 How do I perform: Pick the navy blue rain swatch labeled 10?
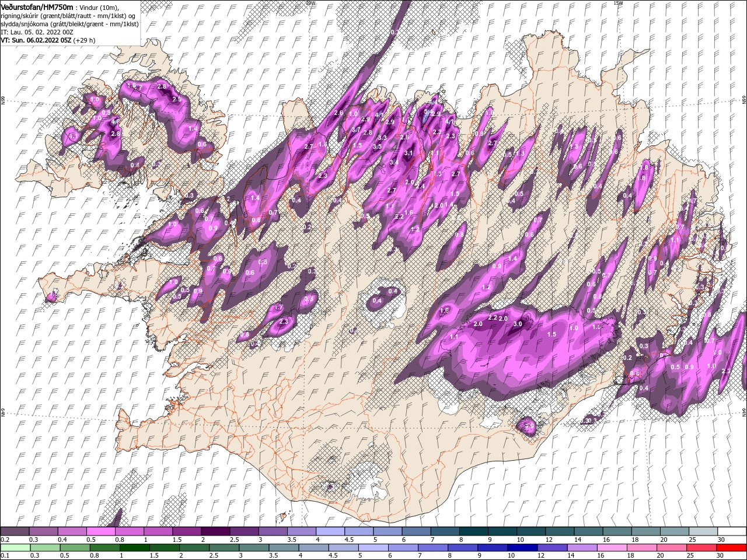tap(521, 548)
